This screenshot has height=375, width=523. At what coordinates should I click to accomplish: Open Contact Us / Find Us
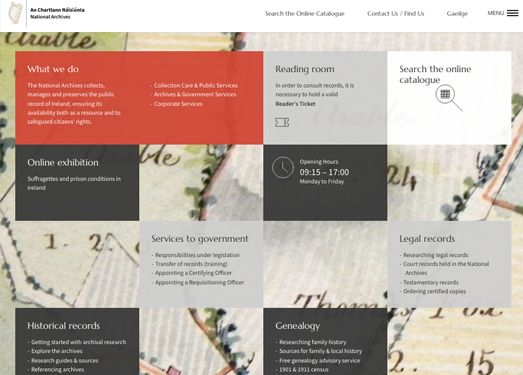(396, 13)
